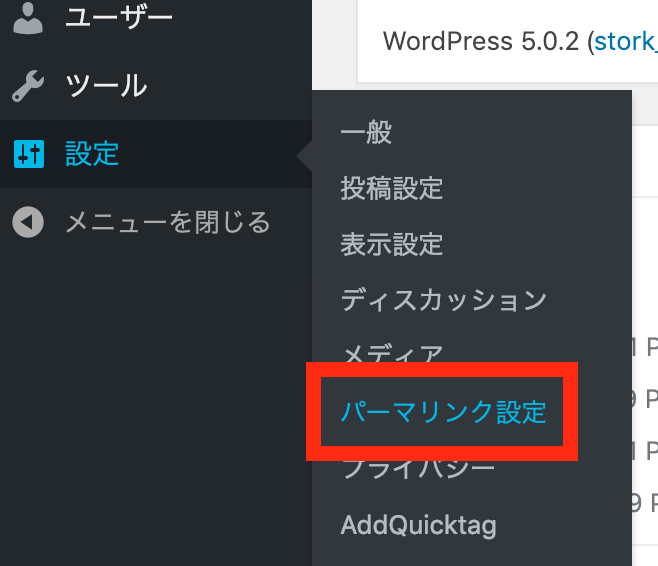Select the プライバシー submenu item
Image resolution: width=658 pixels, height=566 pixels.
[418, 470]
